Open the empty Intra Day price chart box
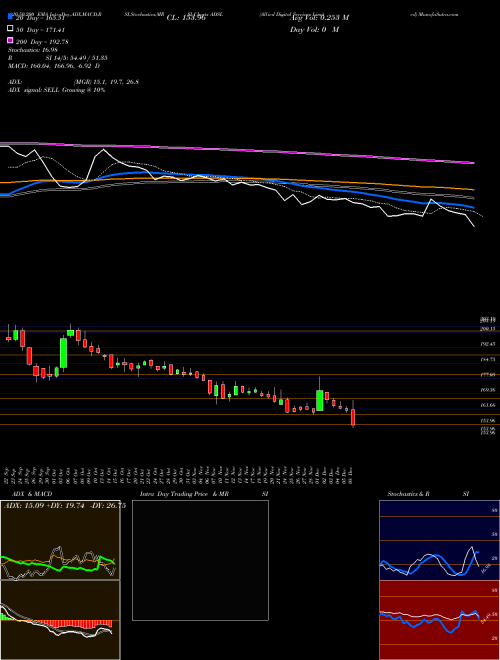Viewport: 500px width, 660px height. [x=200, y=560]
